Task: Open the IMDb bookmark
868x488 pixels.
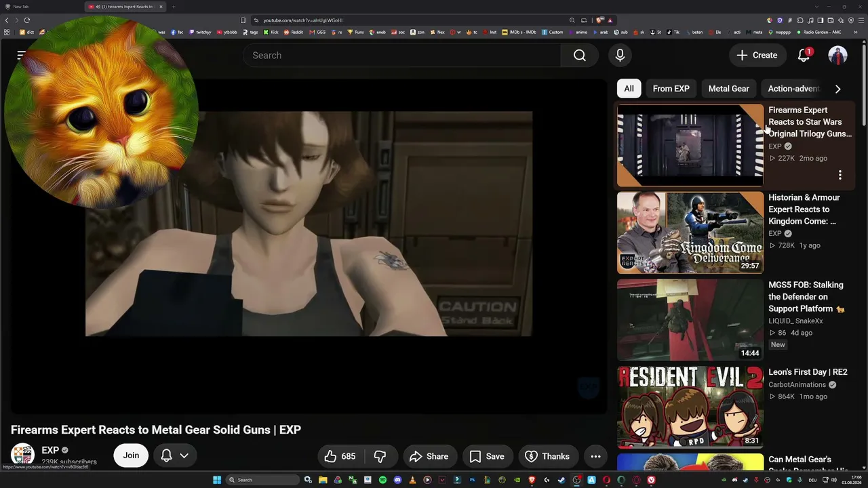Action: coord(518,32)
